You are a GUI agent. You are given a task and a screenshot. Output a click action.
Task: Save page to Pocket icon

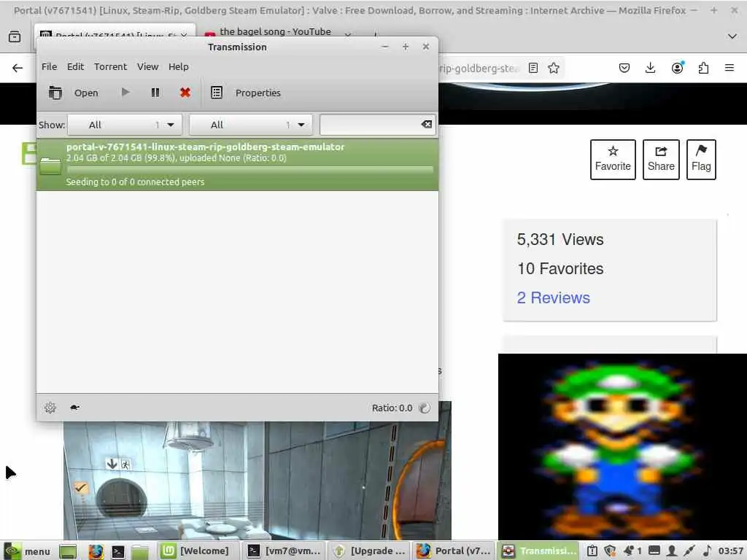coord(624,68)
